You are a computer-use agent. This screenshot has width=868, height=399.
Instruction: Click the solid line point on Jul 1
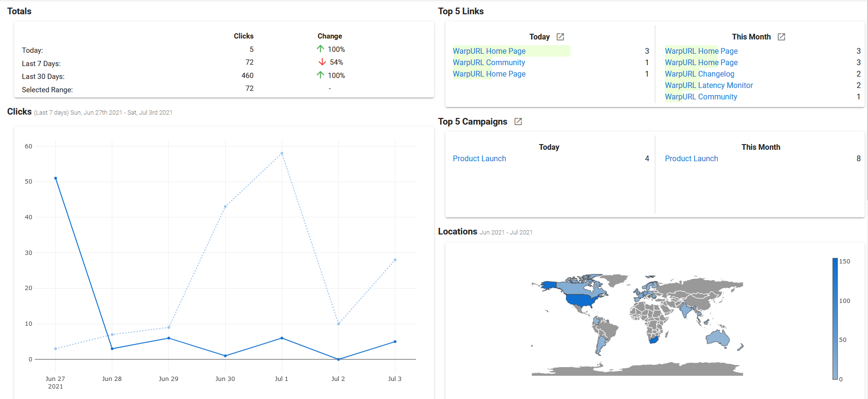click(282, 338)
